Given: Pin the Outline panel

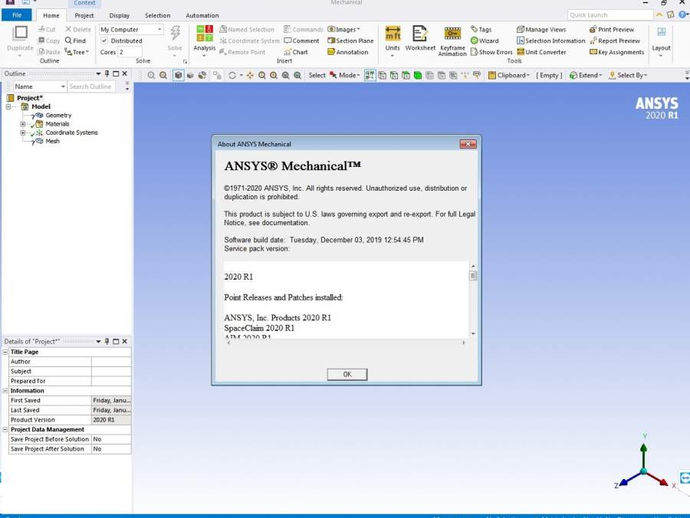Looking at the screenshot, I should 107,73.
